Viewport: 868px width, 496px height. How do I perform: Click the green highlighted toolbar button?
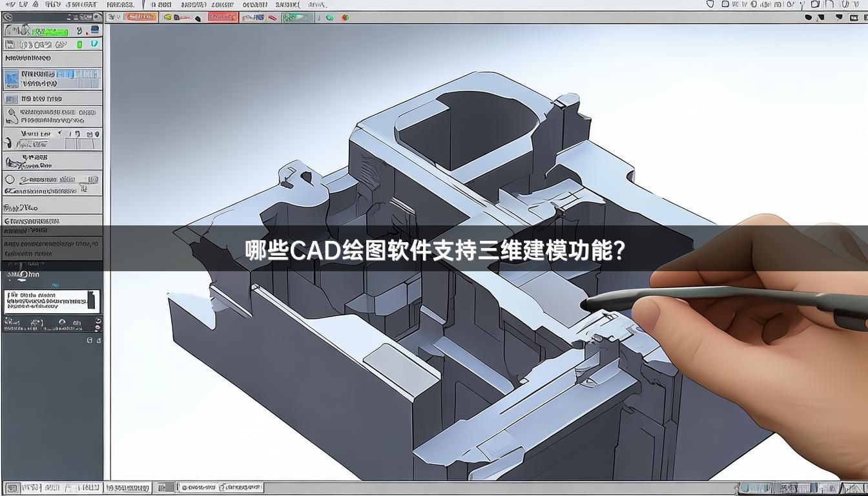coord(297,17)
